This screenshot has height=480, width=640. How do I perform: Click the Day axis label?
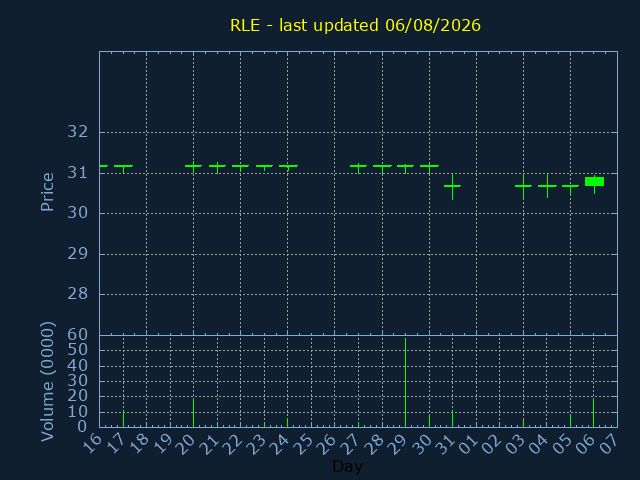pyautogui.click(x=347, y=466)
